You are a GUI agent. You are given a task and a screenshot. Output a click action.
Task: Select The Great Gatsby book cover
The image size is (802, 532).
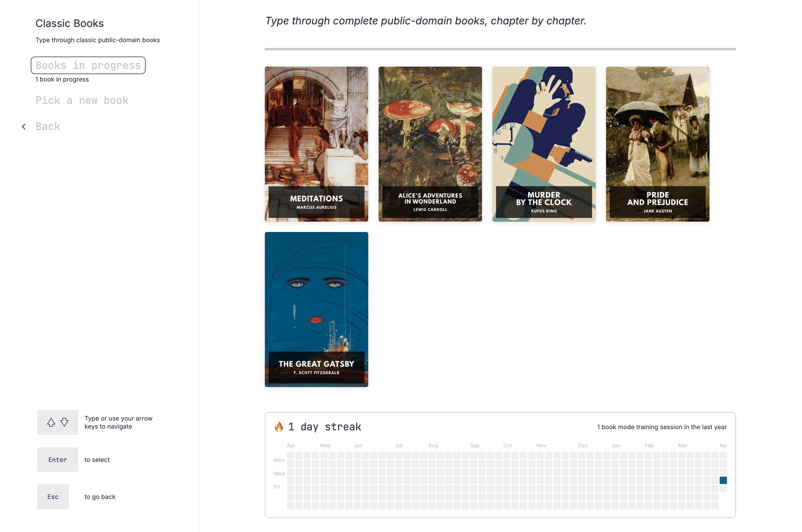pos(316,309)
